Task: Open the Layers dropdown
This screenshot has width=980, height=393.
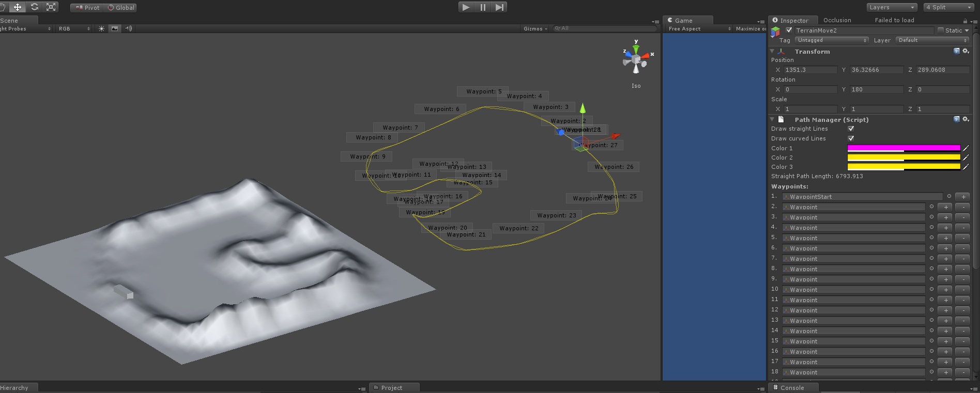Action: click(x=892, y=7)
